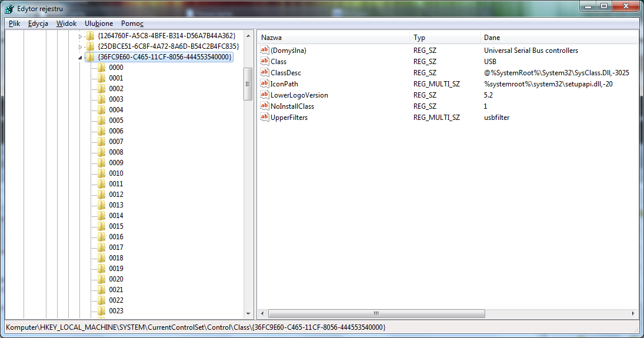Select subkey 0015 in tree
Image resolution: width=644 pixels, height=338 pixels.
(x=116, y=226)
